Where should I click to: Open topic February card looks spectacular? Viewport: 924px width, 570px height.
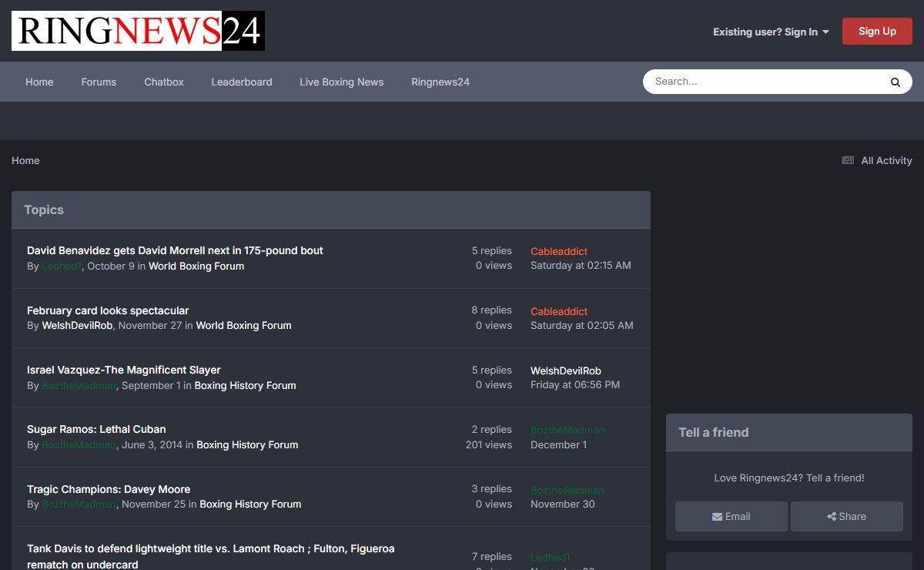click(x=108, y=310)
